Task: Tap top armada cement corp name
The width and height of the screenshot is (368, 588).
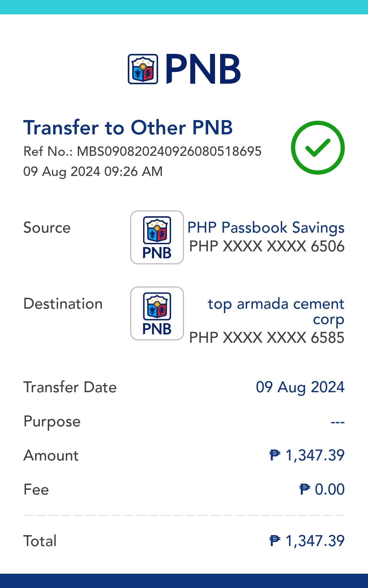Action: click(276, 311)
